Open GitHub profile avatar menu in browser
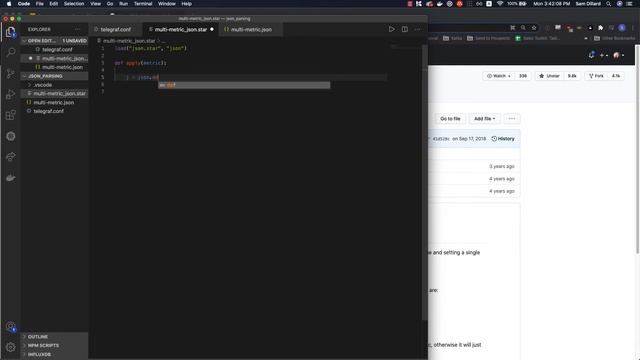Viewport: 640px width, 360px height. (x=618, y=55)
